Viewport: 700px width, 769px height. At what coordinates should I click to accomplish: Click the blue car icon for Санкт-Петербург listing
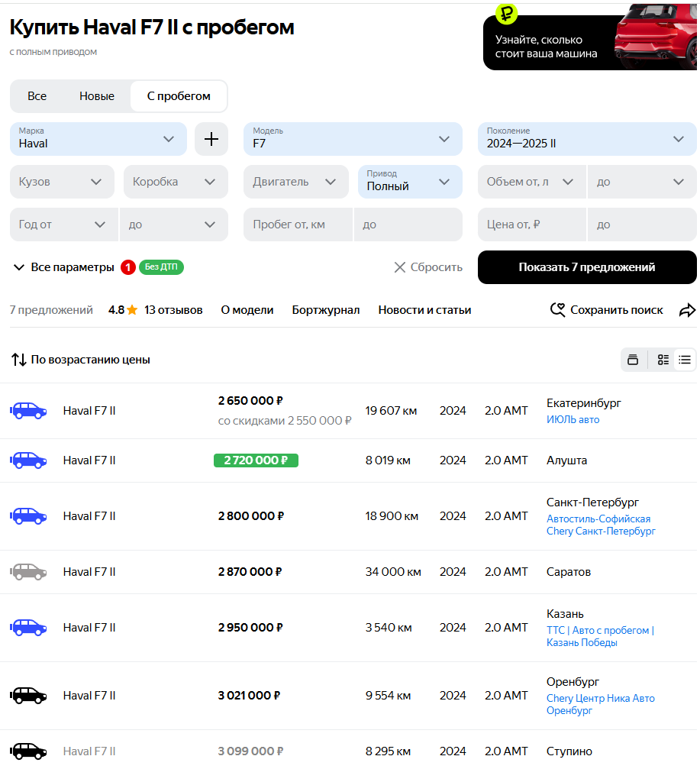(28, 516)
